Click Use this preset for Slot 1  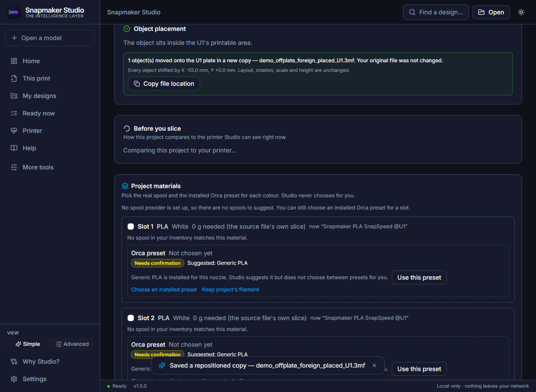(x=419, y=277)
